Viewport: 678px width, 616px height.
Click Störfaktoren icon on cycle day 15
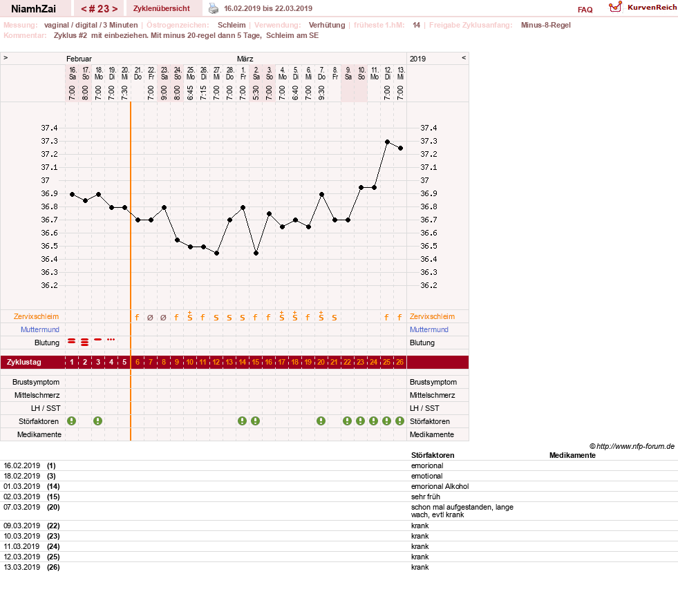(x=256, y=421)
